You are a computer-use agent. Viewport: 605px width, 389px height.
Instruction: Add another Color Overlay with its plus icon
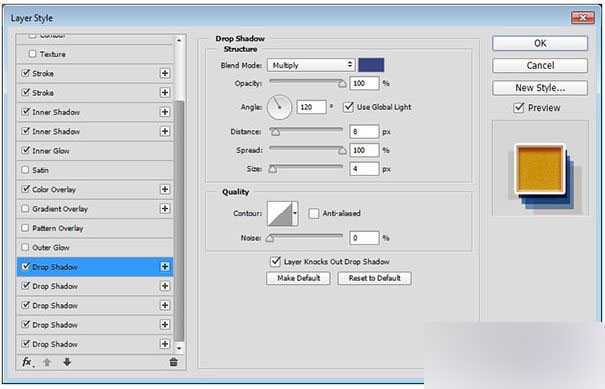tap(165, 189)
